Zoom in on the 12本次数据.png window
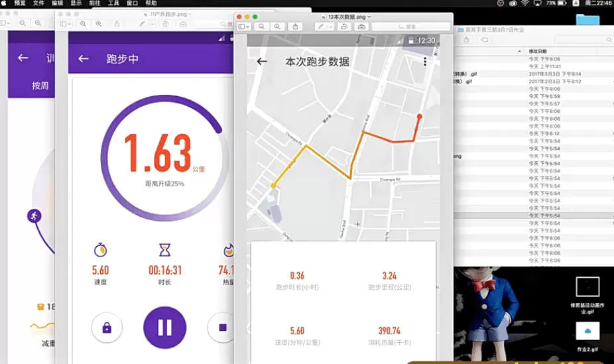 pyautogui.click(x=277, y=27)
